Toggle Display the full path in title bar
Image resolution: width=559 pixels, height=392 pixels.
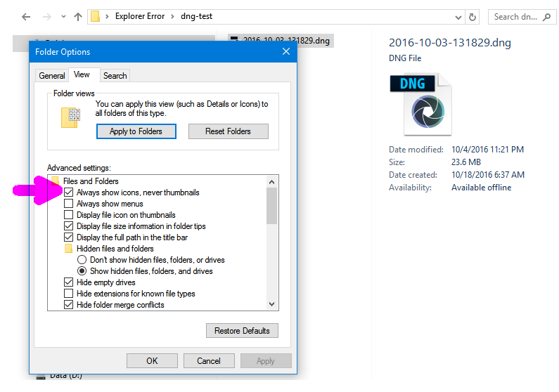[x=68, y=237]
